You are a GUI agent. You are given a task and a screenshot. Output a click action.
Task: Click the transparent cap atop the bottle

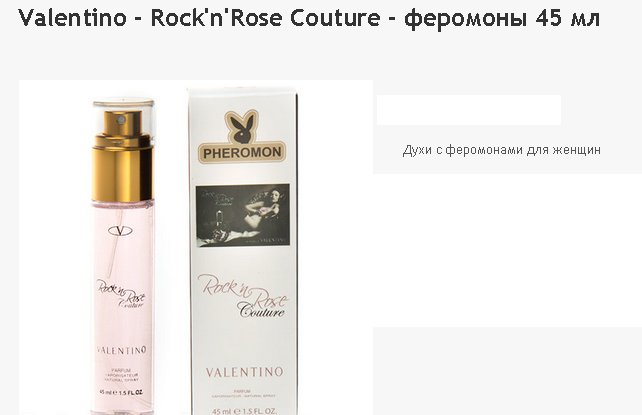click(123, 121)
